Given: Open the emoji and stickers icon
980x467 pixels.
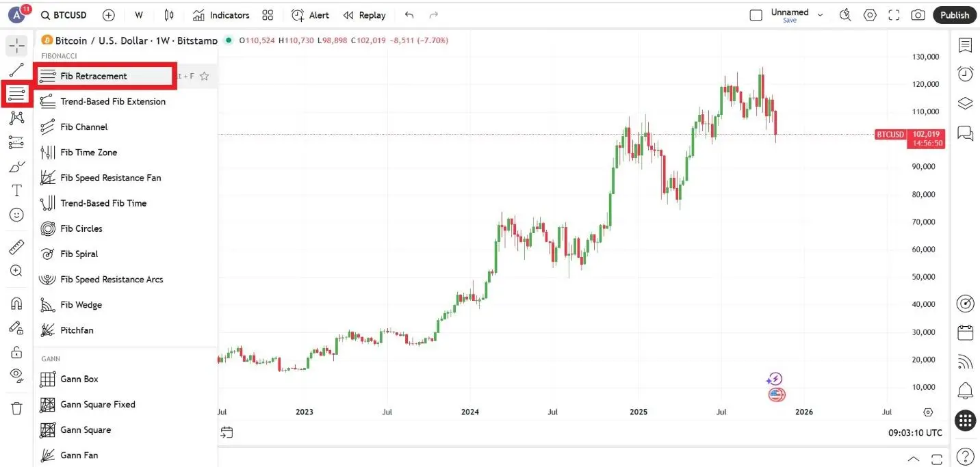Looking at the screenshot, I should (16, 215).
